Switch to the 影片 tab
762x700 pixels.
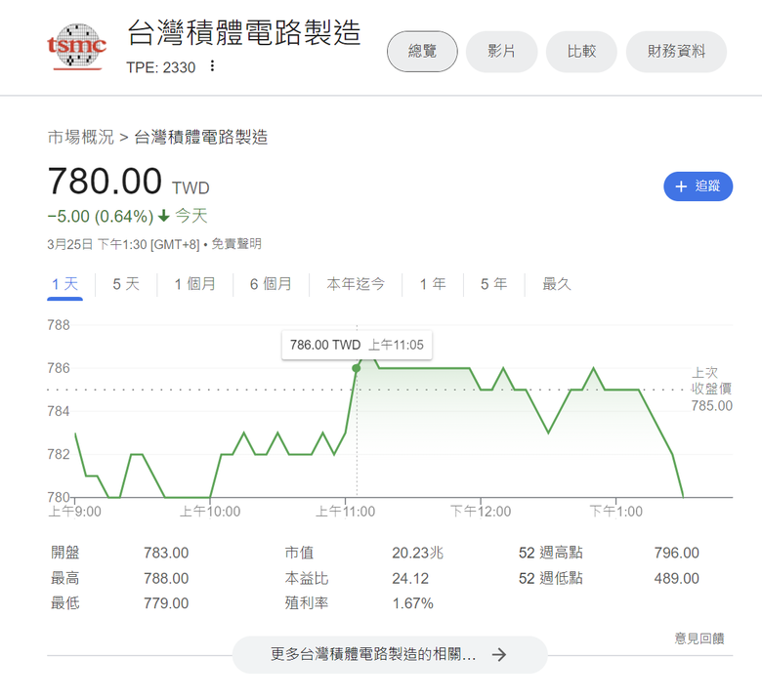[501, 52]
